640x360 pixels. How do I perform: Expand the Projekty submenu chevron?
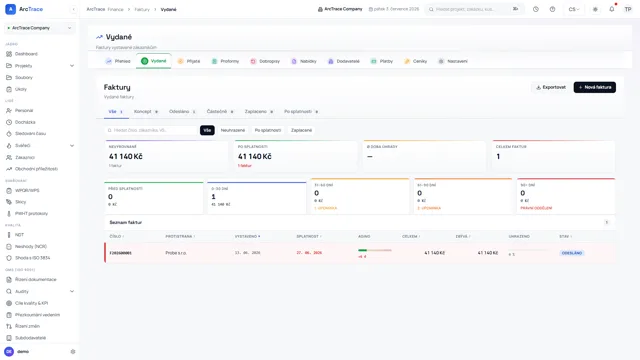point(72,66)
